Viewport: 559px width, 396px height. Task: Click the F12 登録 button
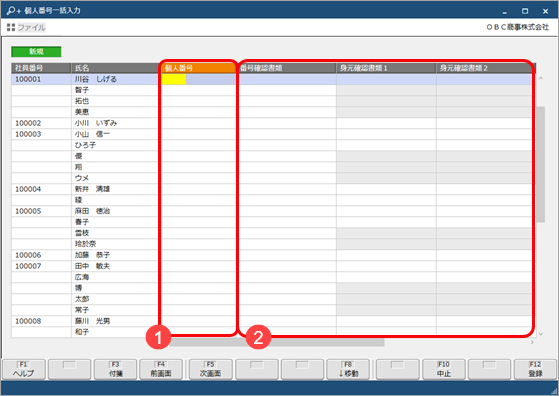(535, 369)
